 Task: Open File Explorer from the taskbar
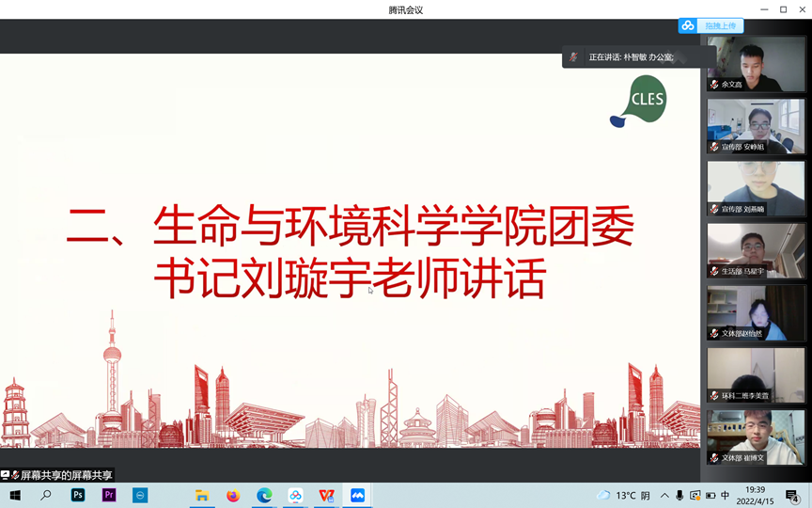202,496
